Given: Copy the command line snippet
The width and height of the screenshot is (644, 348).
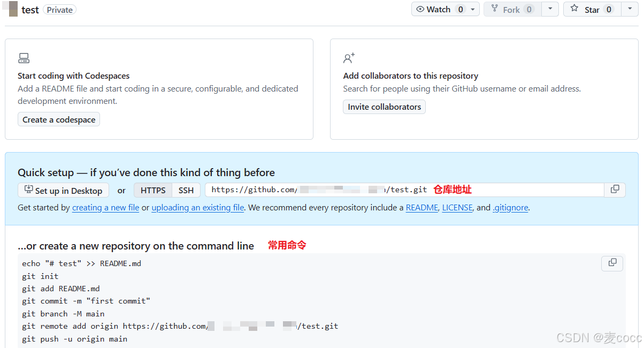Looking at the screenshot, I should (612, 263).
